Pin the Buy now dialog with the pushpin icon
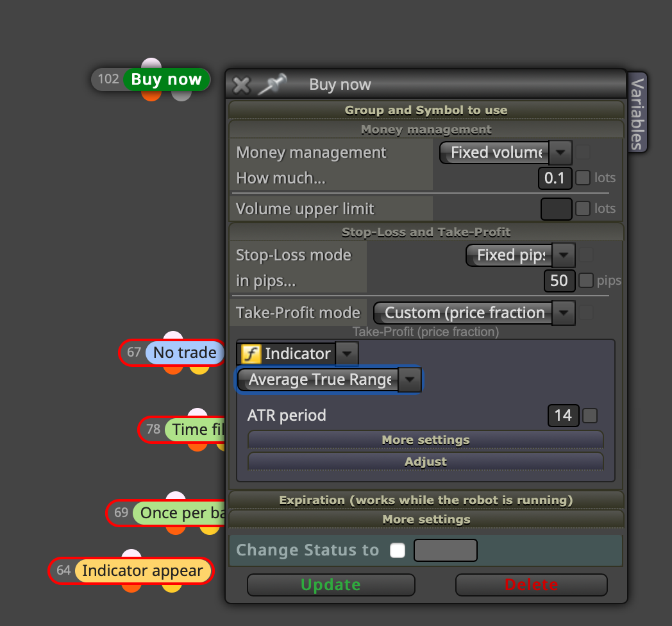Viewport: 672px width, 626px height. tap(273, 84)
